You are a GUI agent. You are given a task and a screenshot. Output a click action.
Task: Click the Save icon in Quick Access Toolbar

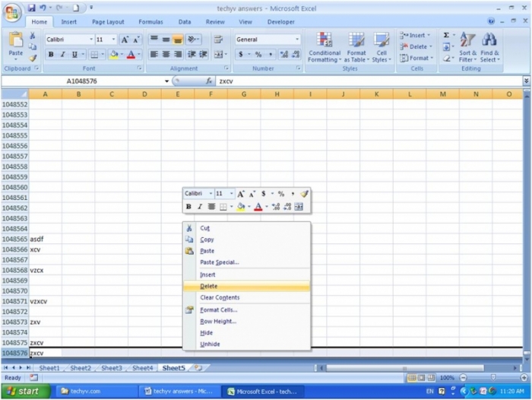pyautogui.click(x=32, y=8)
